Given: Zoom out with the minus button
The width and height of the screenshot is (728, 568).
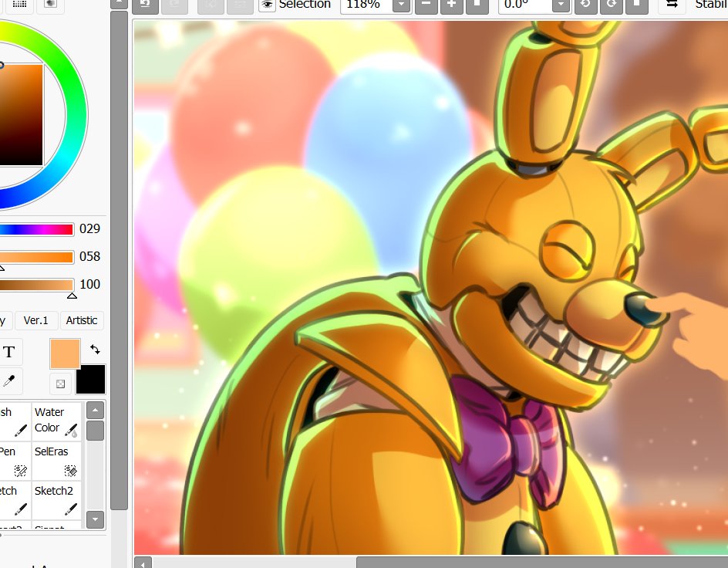Looking at the screenshot, I should pyautogui.click(x=426, y=5).
